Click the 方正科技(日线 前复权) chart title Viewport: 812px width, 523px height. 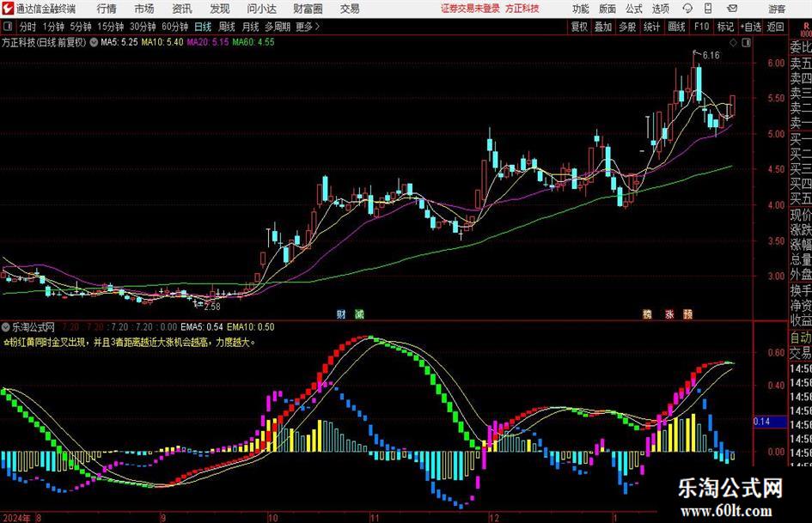coord(44,42)
